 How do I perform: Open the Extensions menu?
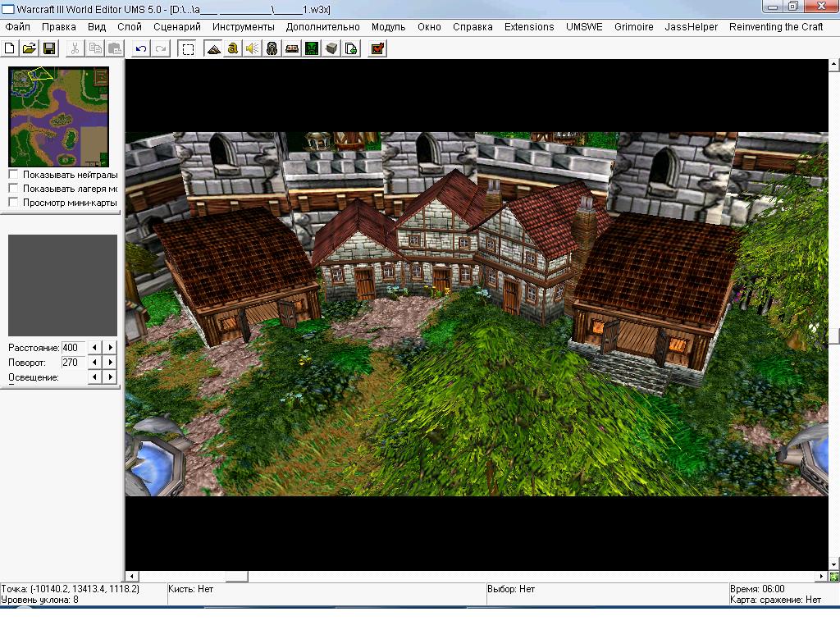click(529, 27)
